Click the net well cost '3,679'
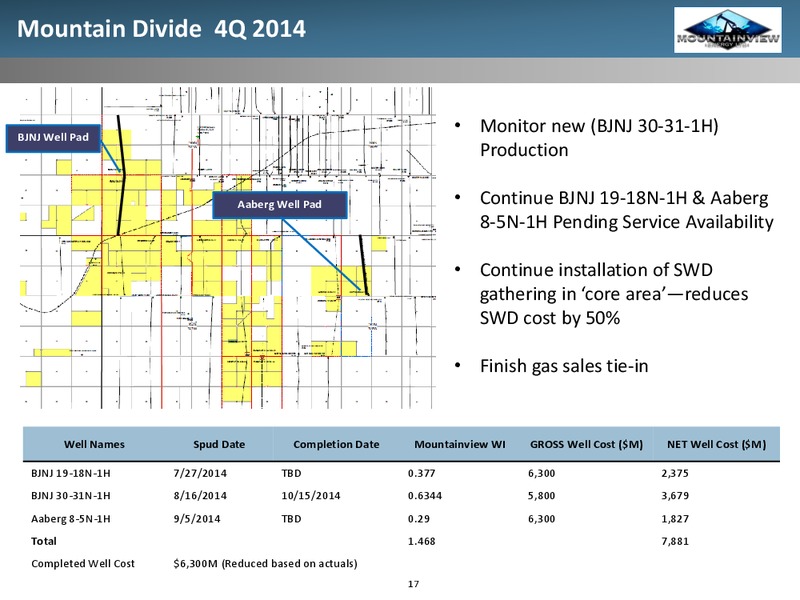The height and width of the screenshot is (600, 800). (x=674, y=496)
